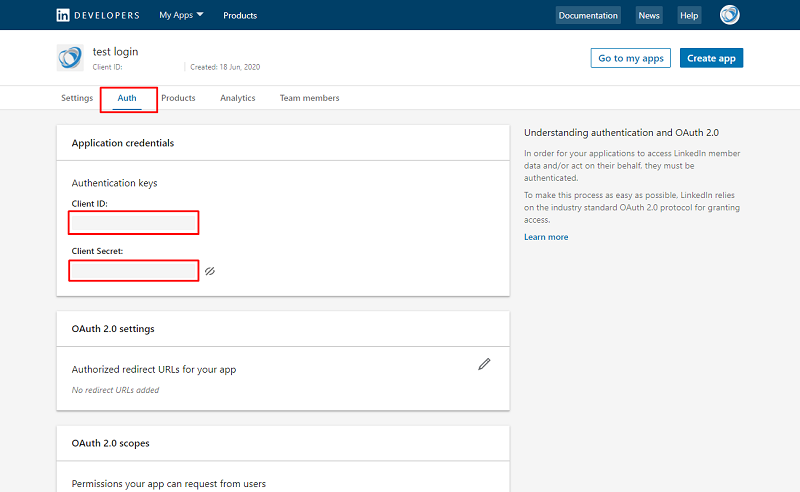Click the OAuth 2.0 scopes heading
The height and width of the screenshot is (492, 800).
[x=110, y=443]
